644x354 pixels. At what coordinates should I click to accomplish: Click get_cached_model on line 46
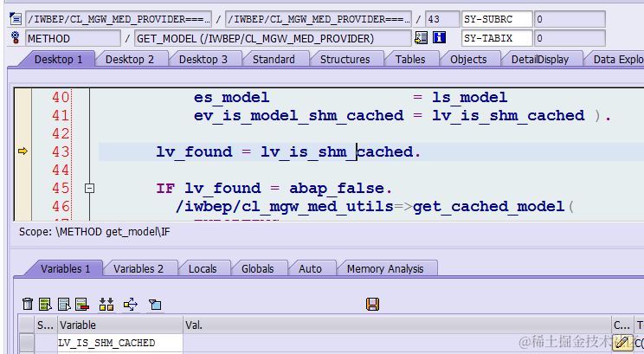click(489, 207)
